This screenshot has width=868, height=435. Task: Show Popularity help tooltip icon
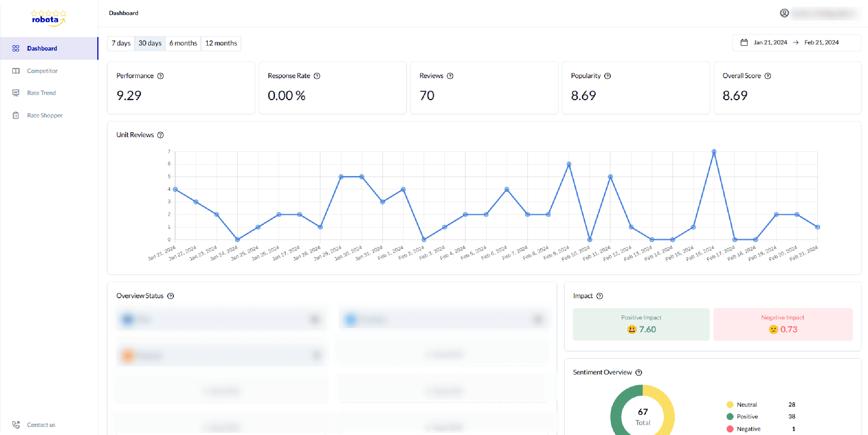608,76
